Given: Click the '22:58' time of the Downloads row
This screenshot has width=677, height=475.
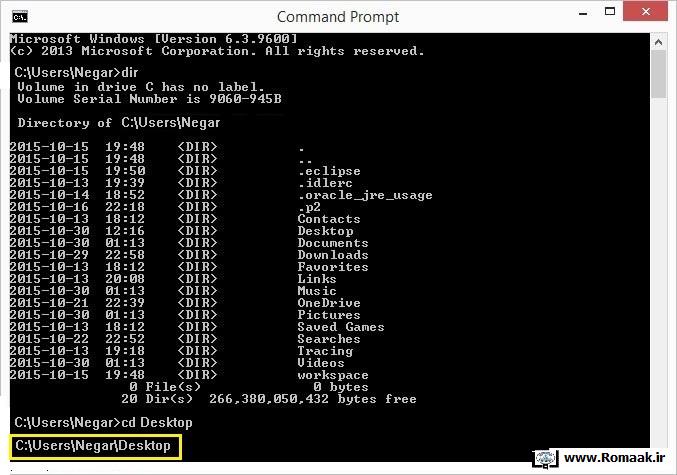Looking at the screenshot, I should [x=125, y=255].
